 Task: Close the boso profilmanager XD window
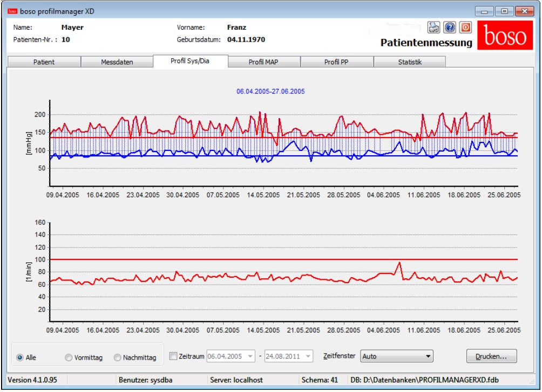pos(524,11)
